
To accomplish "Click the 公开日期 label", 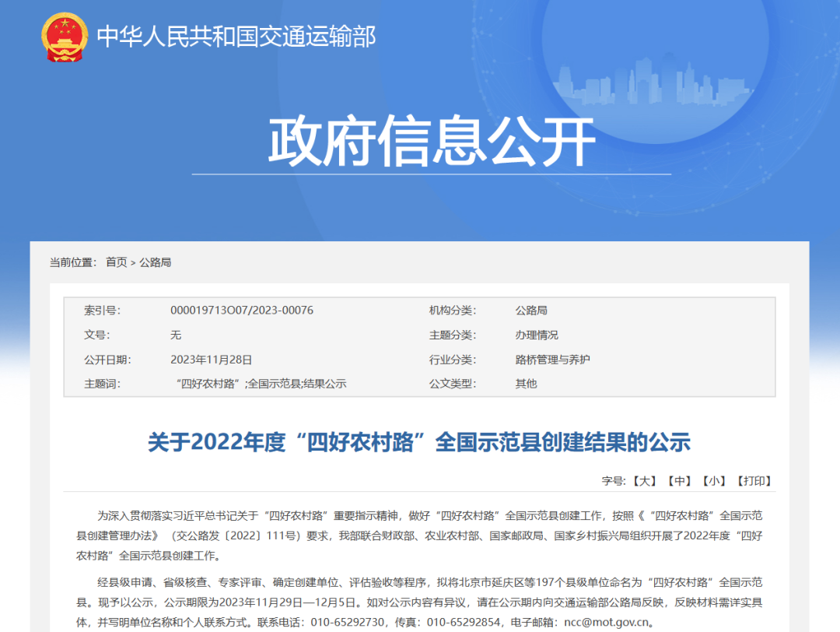I will pos(107,360).
